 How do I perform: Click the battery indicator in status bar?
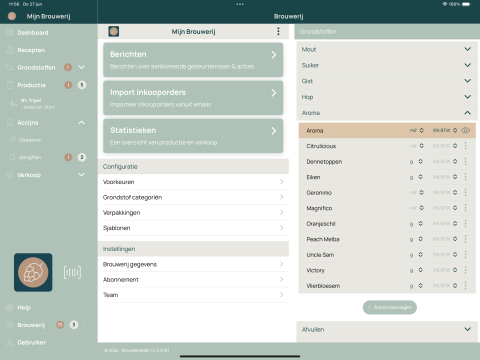pos(466,4)
